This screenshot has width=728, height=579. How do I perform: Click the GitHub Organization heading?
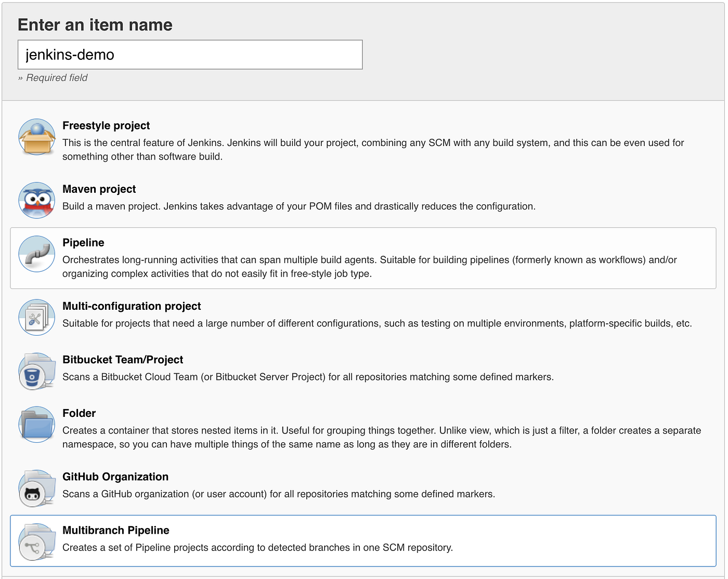point(115,477)
